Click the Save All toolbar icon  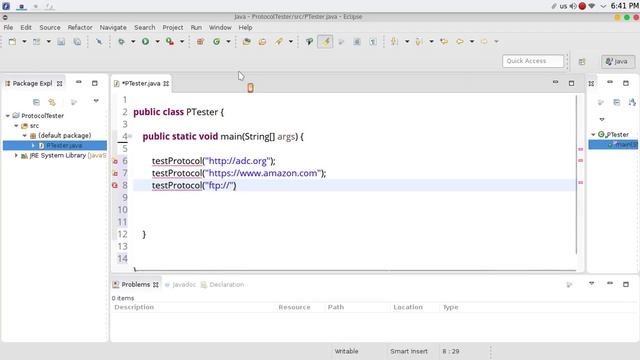tap(77, 41)
